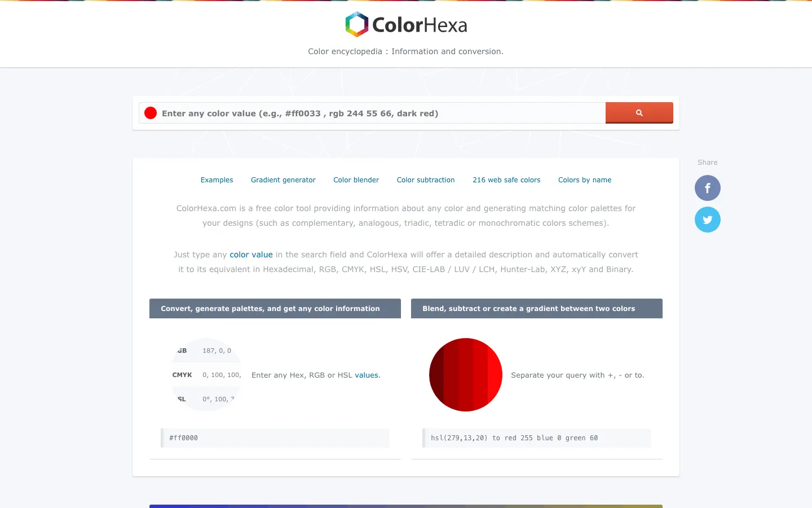812x508 pixels.
Task: Click the RGB CMYK conversion circle thumbnail
Action: (x=206, y=375)
